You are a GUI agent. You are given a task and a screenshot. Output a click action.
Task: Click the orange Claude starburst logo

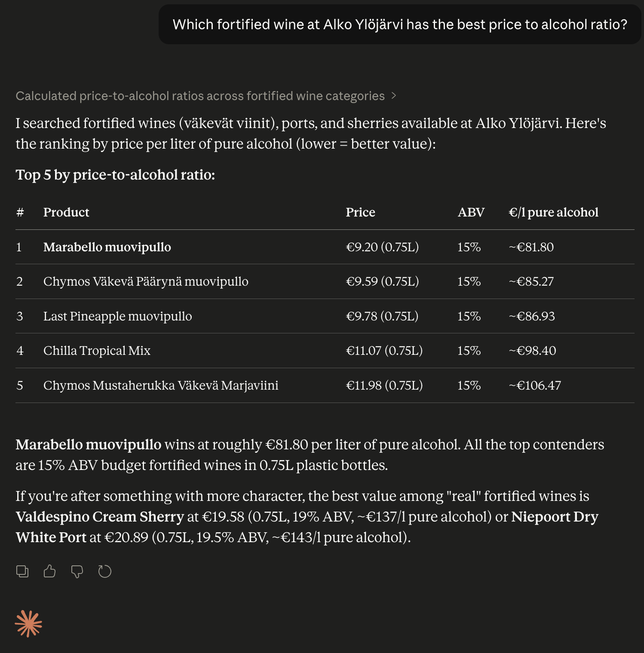coord(28,624)
